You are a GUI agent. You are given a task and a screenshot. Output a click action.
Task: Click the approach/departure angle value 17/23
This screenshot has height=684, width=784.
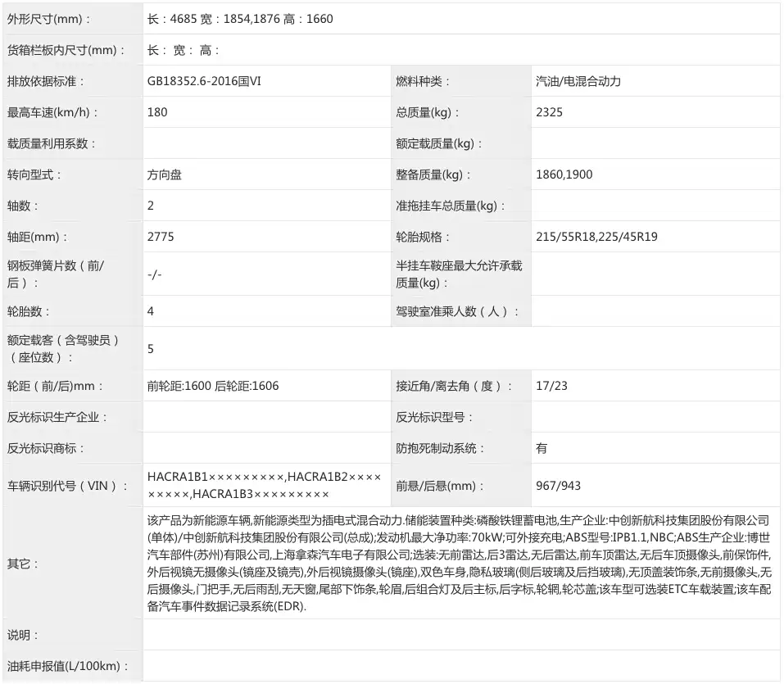point(551,386)
